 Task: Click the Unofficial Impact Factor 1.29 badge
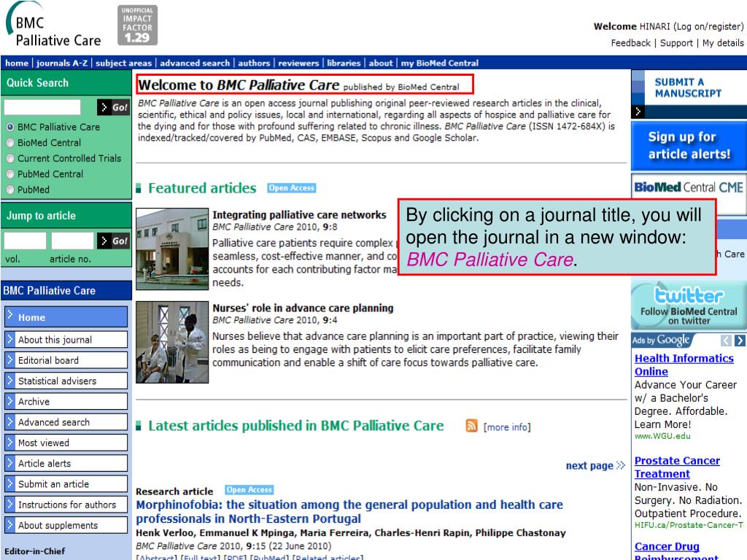point(137,26)
